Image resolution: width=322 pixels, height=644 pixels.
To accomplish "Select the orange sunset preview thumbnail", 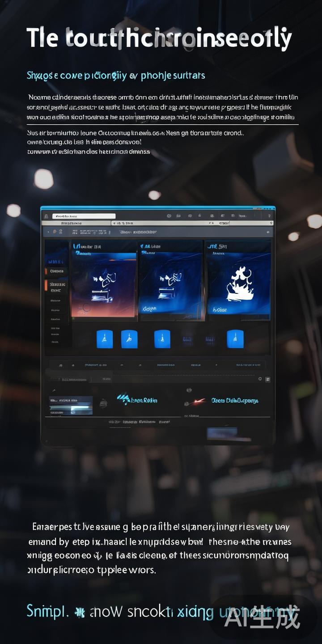I will (104, 284).
